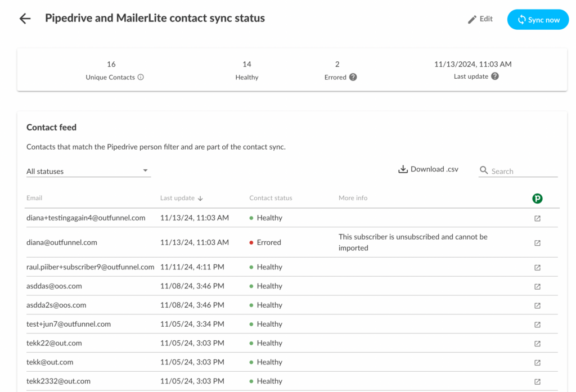Image resolution: width=576 pixels, height=392 pixels.
Task: Click Healthy status for asddas@oos.com
Action: click(x=266, y=286)
